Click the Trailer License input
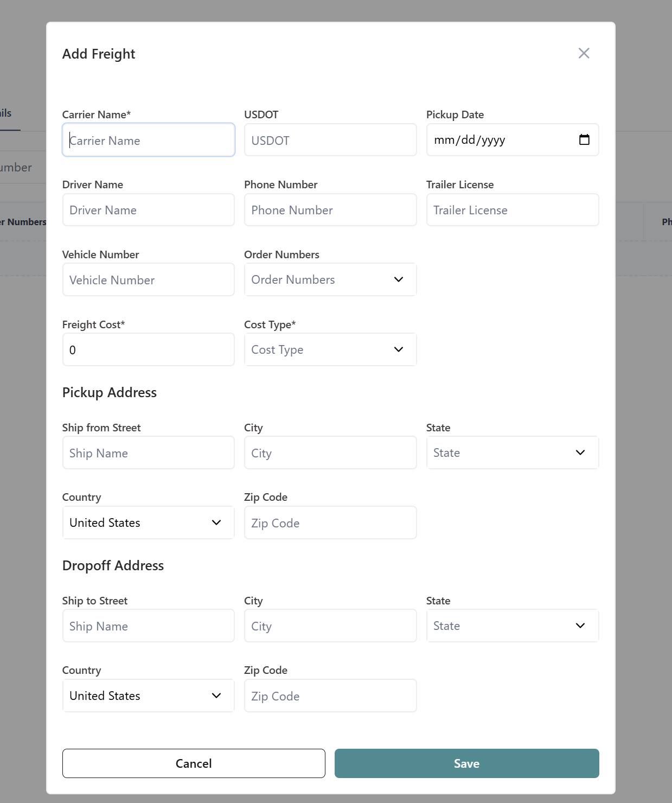Viewport: 672px width, 803px height. click(512, 209)
